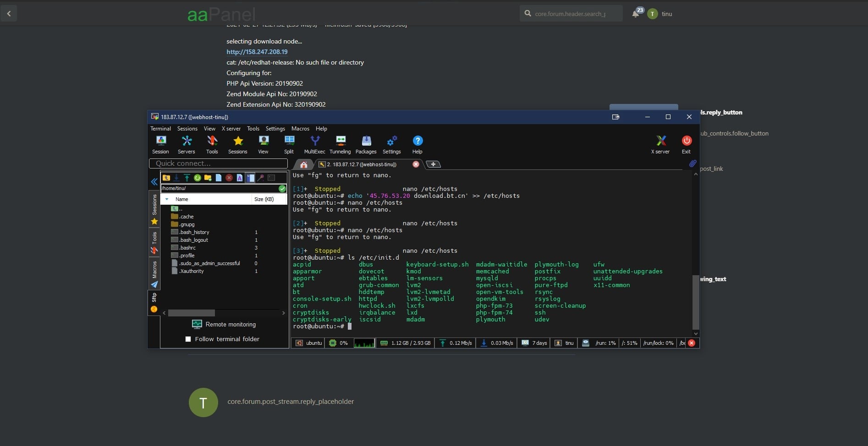Screen dimensions: 868x446
Task: Click the Name column sort arrow
Action: click(167, 199)
